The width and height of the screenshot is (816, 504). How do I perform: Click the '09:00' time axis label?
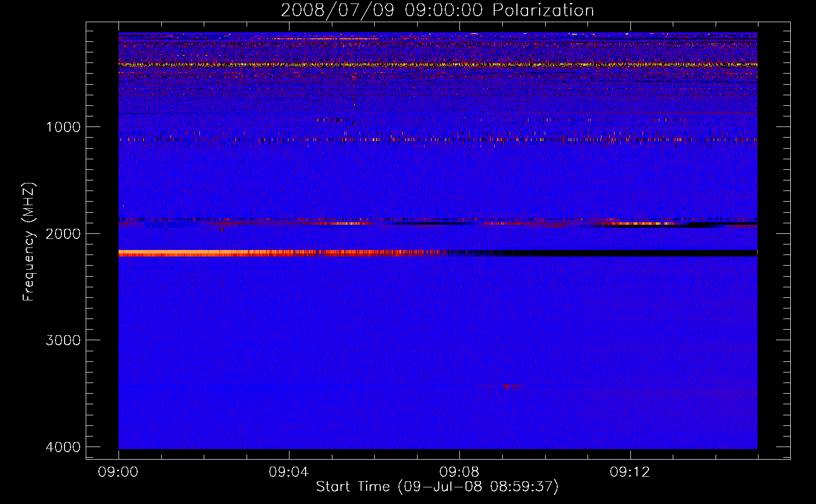click(x=118, y=472)
